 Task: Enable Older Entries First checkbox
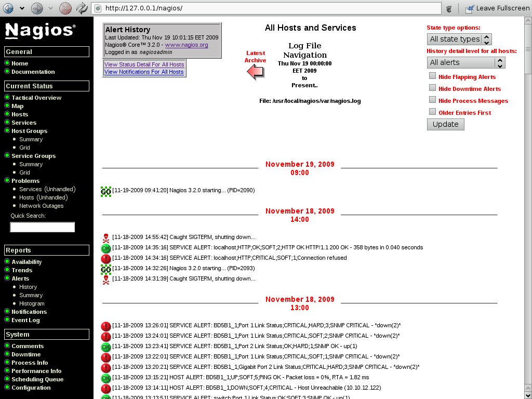point(432,111)
